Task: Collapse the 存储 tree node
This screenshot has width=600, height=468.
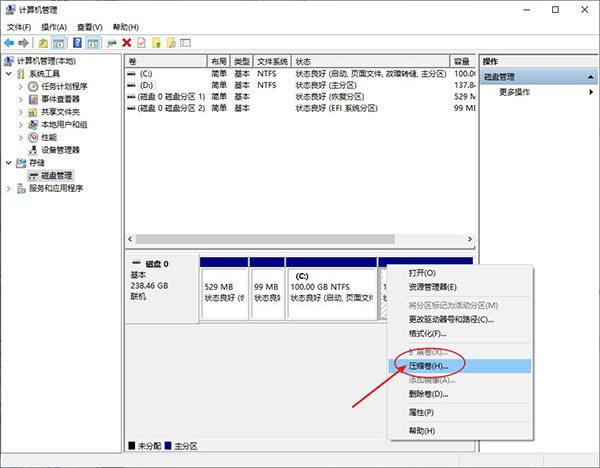Action: pos(9,163)
